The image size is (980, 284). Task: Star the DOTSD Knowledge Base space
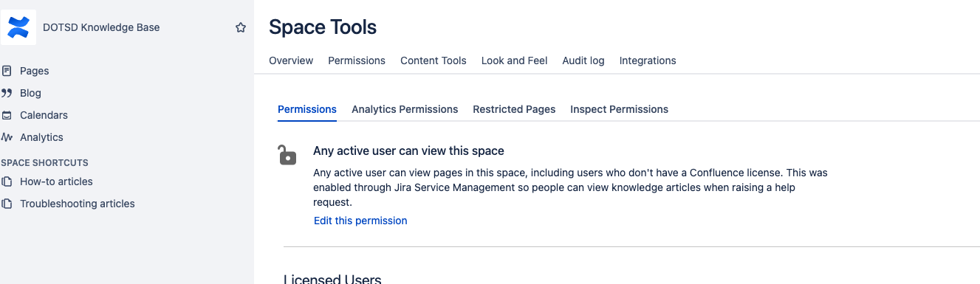[241, 27]
